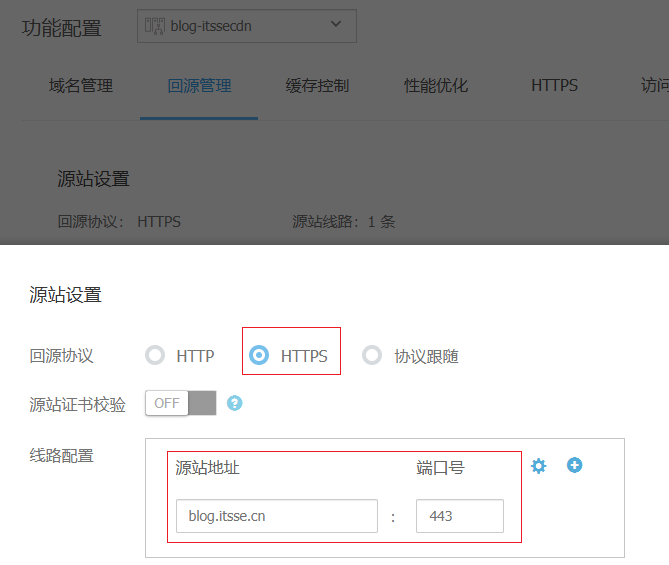
Task: Choose the 协议跟随 radio option
Action: pyautogui.click(x=372, y=355)
